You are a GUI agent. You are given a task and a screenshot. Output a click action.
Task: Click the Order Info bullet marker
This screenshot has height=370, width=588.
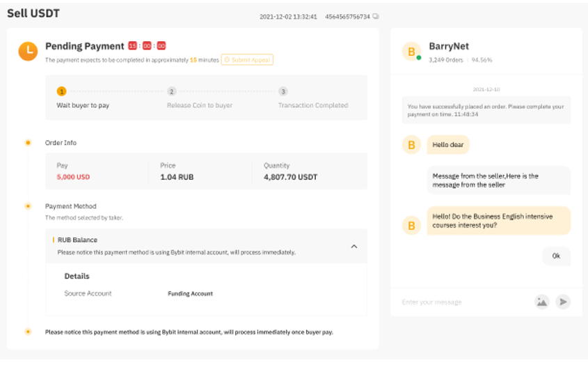pos(28,143)
